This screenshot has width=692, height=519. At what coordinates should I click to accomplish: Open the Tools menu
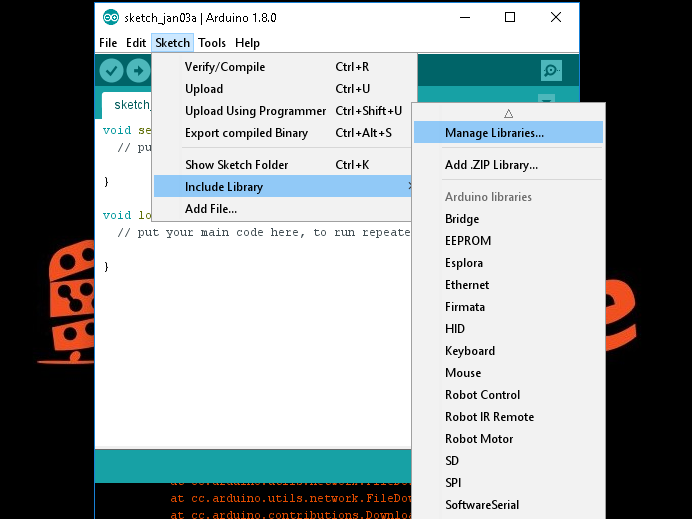point(212,43)
